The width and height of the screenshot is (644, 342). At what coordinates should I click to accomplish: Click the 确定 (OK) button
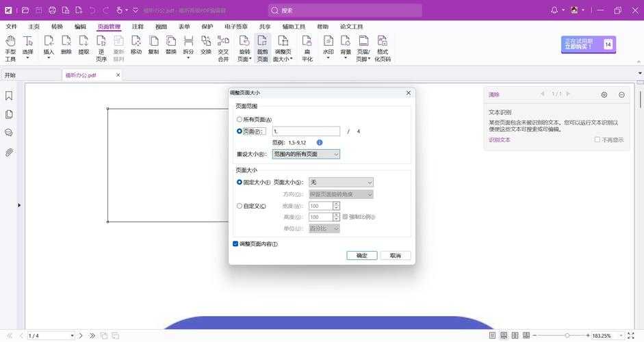click(361, 256)
